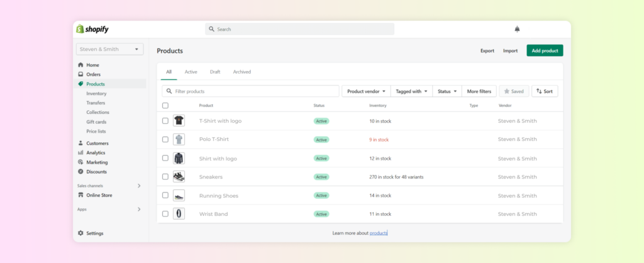Select the Sneakers row checkbox
Image resolution: width=644 pixels, height=263 pixels.
click(x=165, y=177)
